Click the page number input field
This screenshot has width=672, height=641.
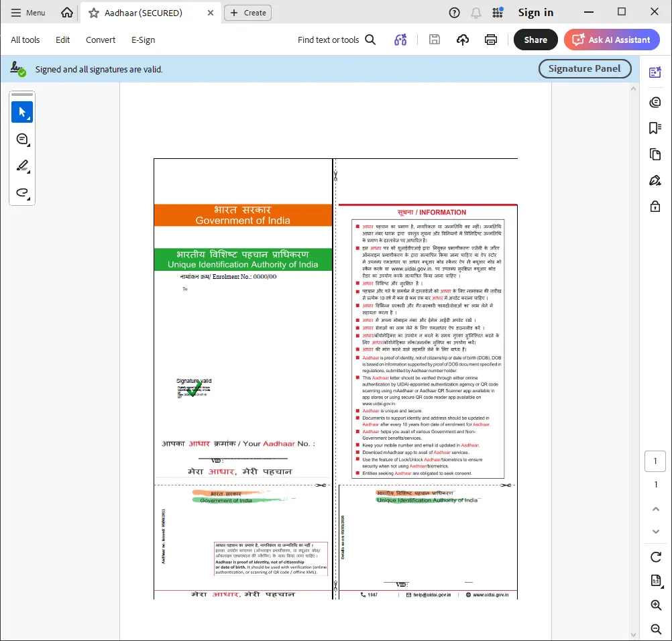pyautogui.click(x=655, y=461)
